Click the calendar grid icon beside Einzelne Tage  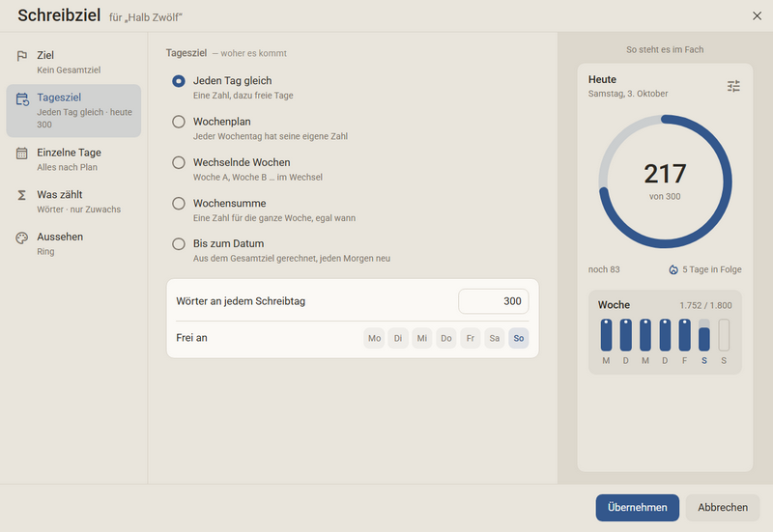tap(21, 154)
